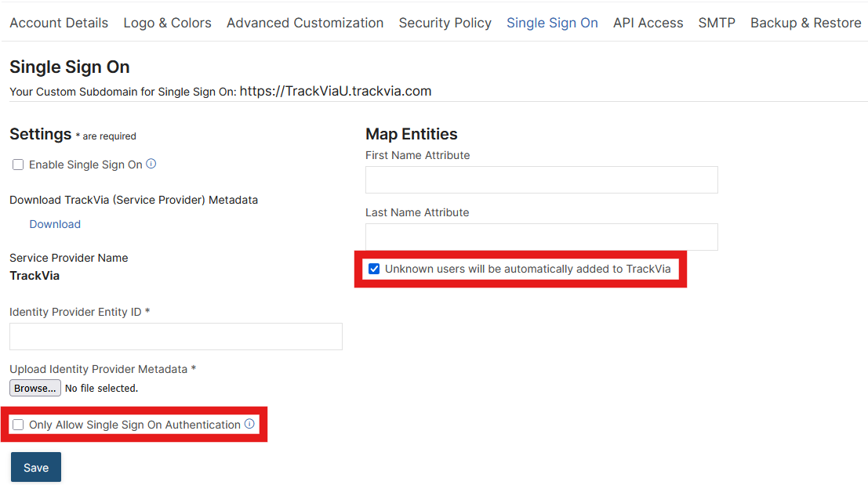This screenshot has height=485, width=868.
Task: Click the TrackViaU.trackvia.com subdomain URL
Action: coord(336,91)
